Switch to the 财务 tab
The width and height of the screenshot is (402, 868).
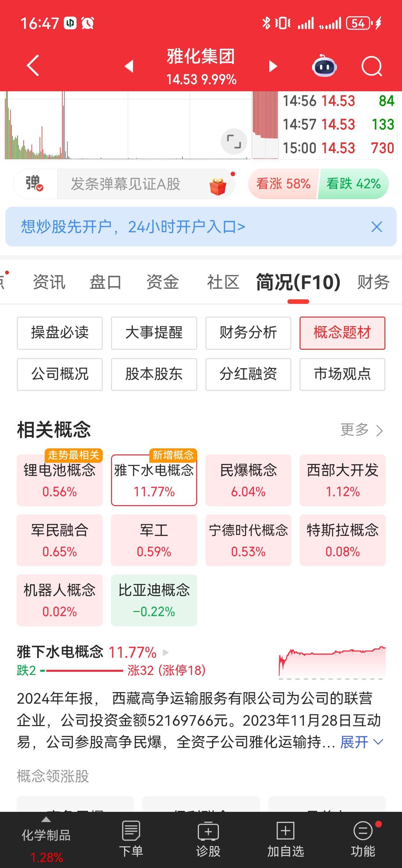pyautogui.click(x=373, y=282)
